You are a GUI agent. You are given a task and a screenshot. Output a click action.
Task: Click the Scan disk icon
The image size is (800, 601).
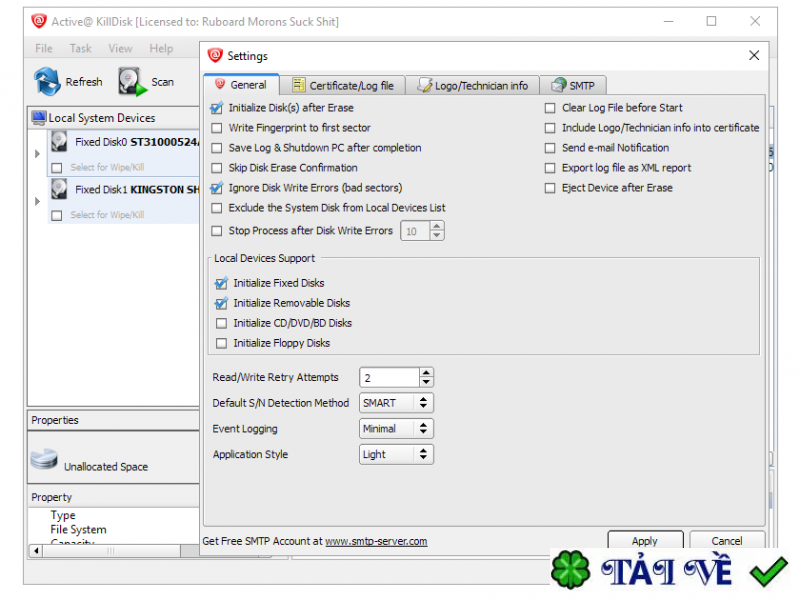point(132,81)
